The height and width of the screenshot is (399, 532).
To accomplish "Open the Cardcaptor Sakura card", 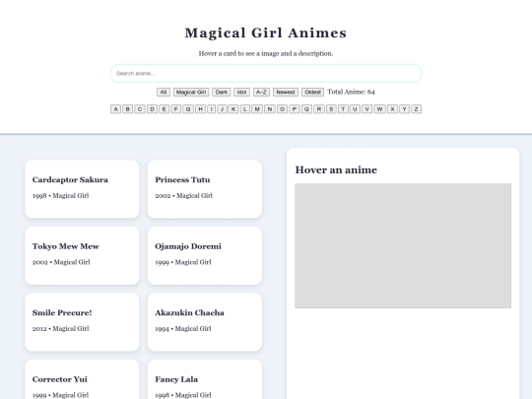I will pyautogui.click(x=82, y=189).
